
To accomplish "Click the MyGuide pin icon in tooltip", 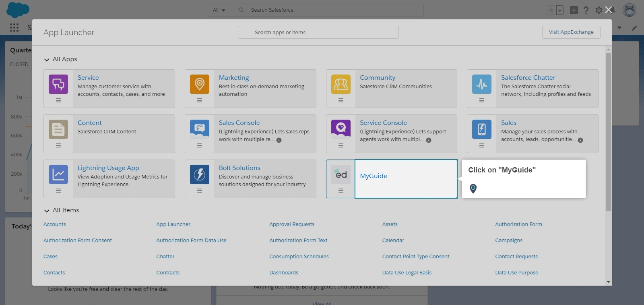I will coord(473,188).
